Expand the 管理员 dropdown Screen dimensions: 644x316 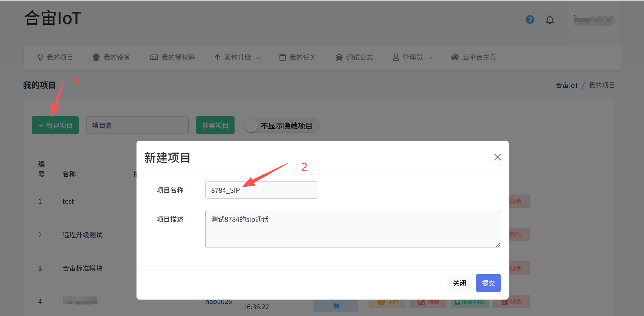413,57
